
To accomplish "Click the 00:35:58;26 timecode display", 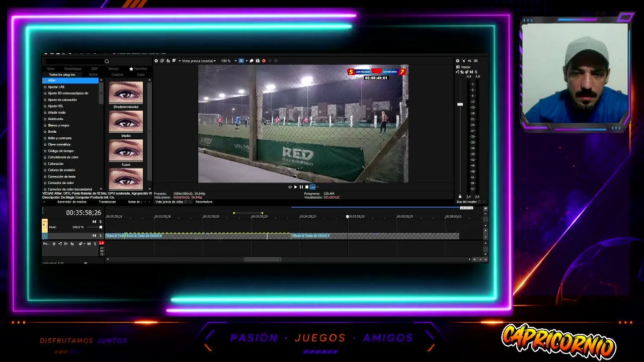I will pos(84,213).
